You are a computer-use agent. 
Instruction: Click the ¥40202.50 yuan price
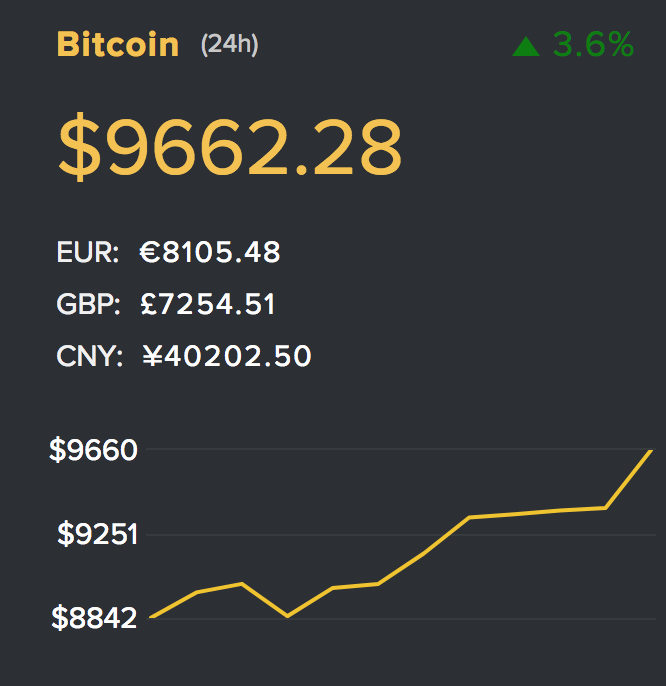pos(227,356)
